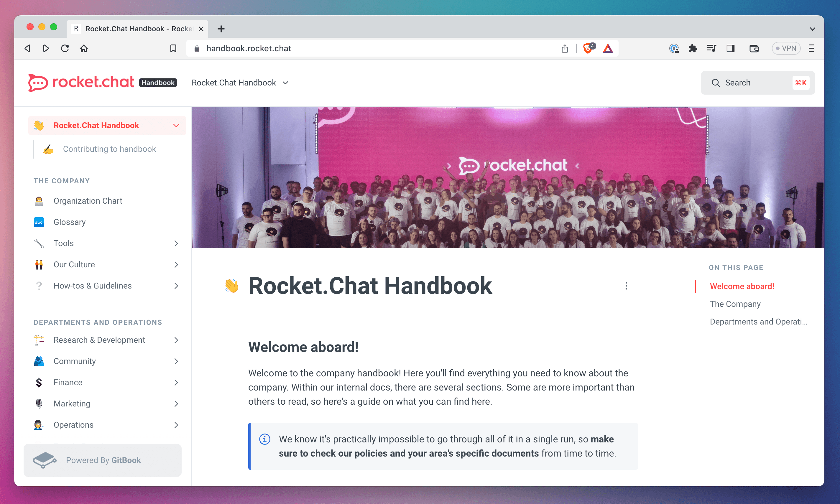The image size is (840, 504).
Task: Click the extensions puzzle piece icon
Action: (692, 49)
